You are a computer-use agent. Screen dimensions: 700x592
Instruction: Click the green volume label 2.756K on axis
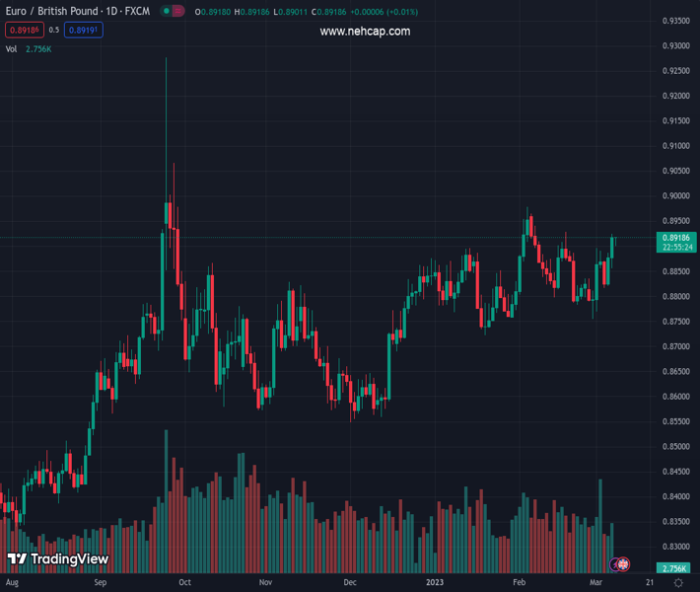pyautogui.click(x=675, y=569)
